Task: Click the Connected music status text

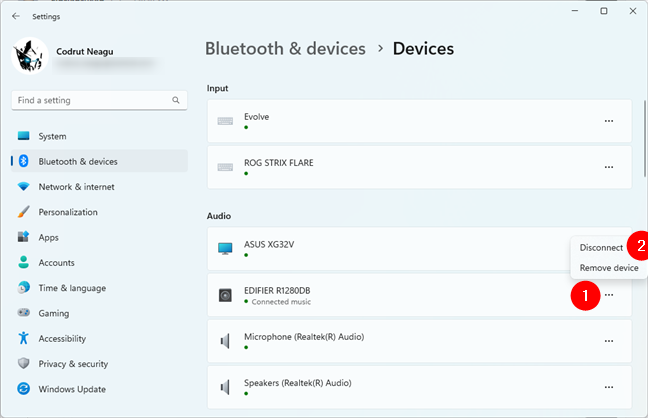Action: (x=281, y=302)
